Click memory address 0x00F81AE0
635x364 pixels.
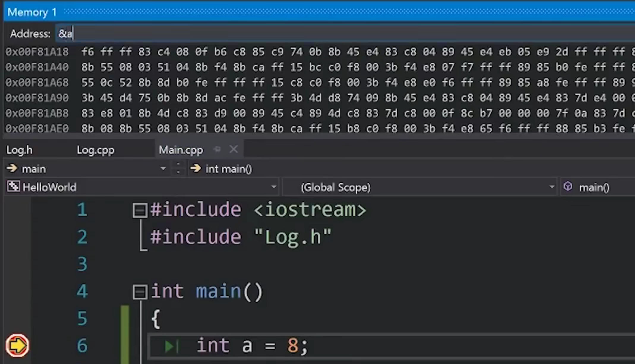tap(37, 129)
